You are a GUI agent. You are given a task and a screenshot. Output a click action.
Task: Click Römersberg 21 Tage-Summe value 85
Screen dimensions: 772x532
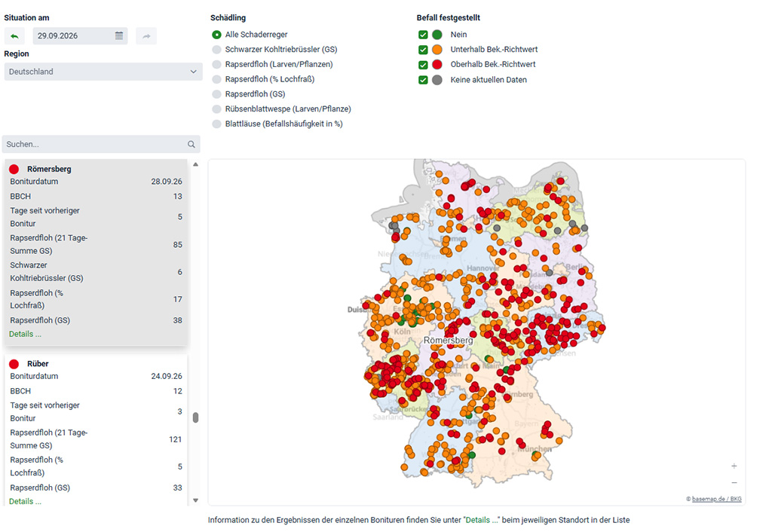pyautogui.click(x=177, y=245)
